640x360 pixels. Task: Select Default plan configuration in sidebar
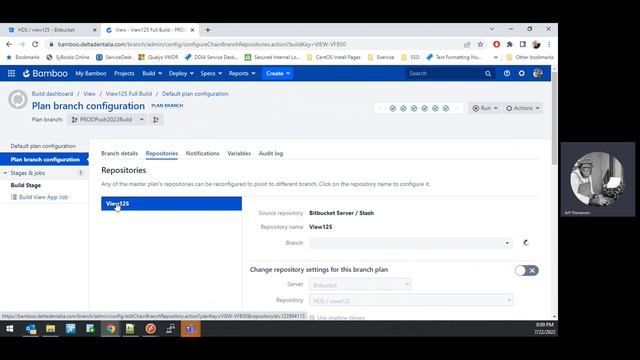(x=43, y=146)
